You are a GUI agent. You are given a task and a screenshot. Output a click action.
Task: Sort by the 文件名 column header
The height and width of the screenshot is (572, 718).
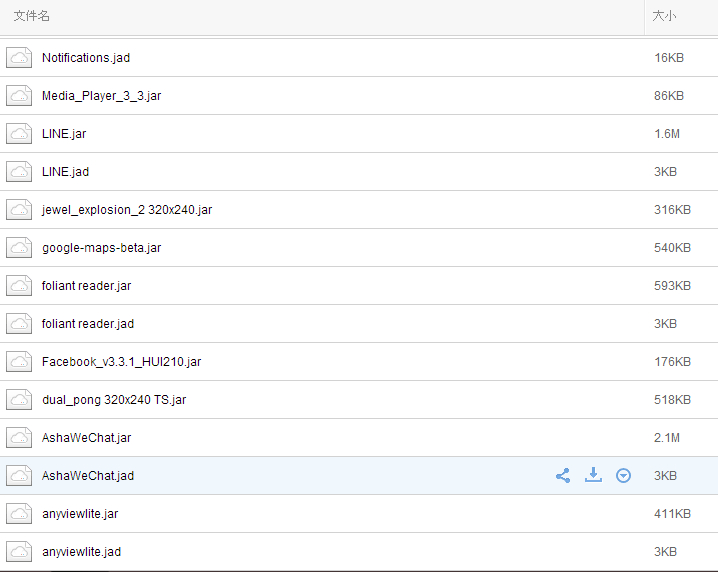32,16
